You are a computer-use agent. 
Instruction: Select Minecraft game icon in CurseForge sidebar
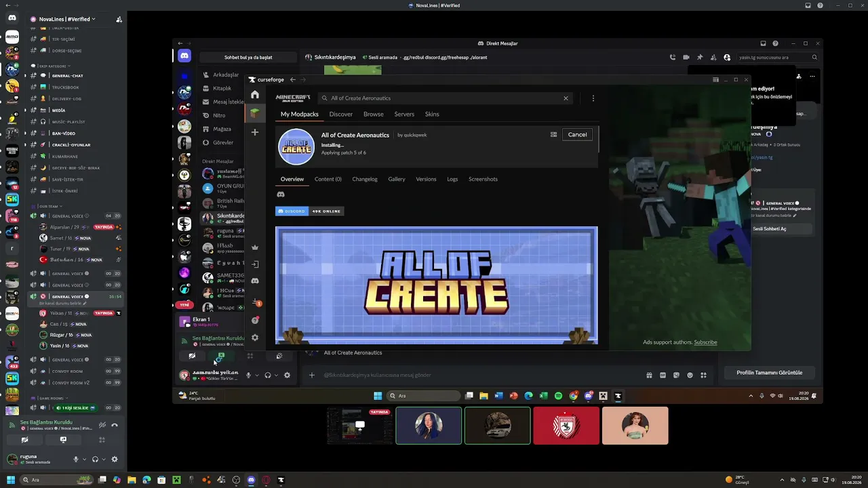pos(255,113)
